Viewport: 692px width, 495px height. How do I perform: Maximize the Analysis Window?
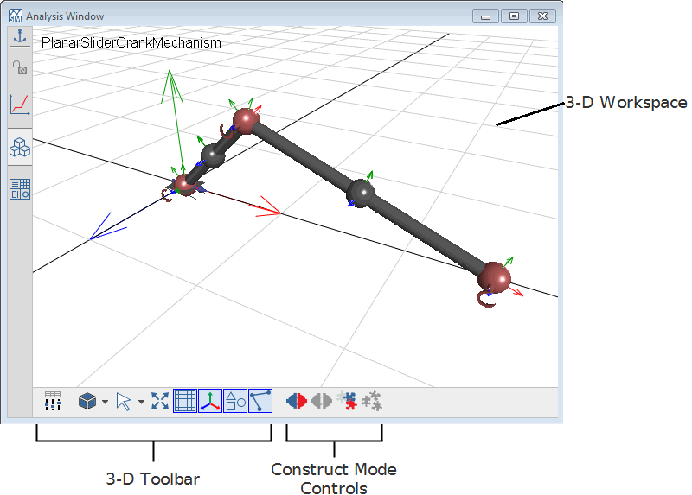coord(514,16)
